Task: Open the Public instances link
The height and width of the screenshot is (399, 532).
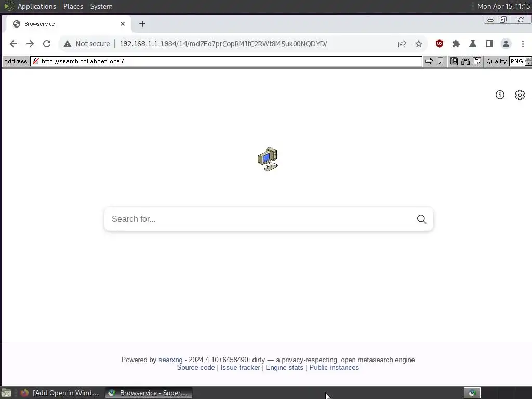Action: [x=334, y=368]
